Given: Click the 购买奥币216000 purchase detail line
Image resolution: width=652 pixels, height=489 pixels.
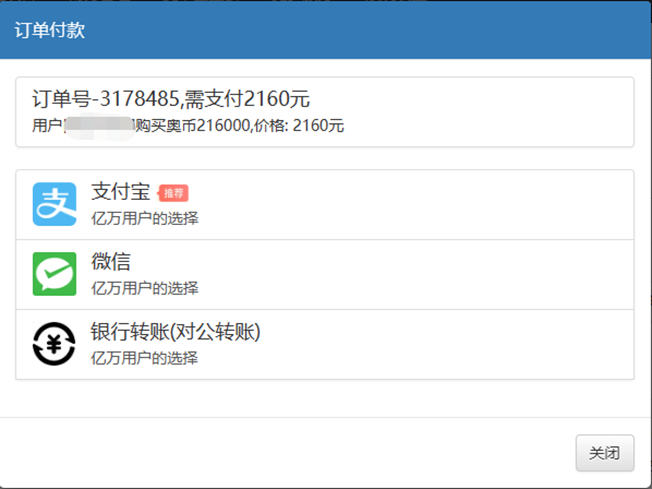Looking at the screenshot, I should pyautogui.click(x=200, y=126).
